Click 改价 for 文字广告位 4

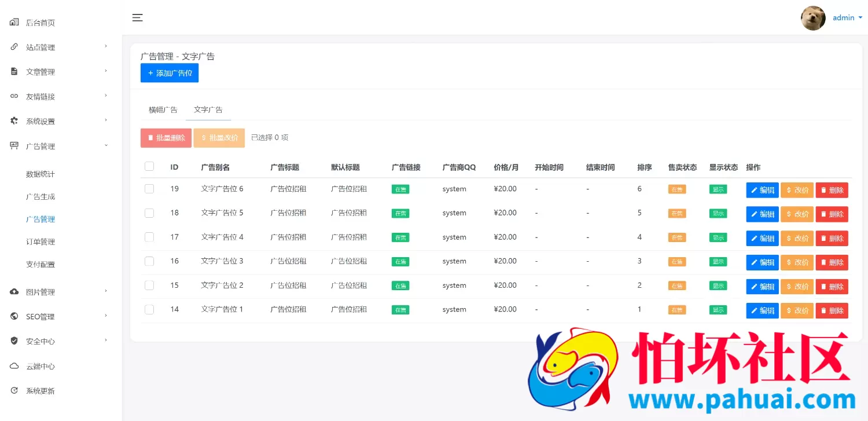pyautogui.click(x=797, y=238)
